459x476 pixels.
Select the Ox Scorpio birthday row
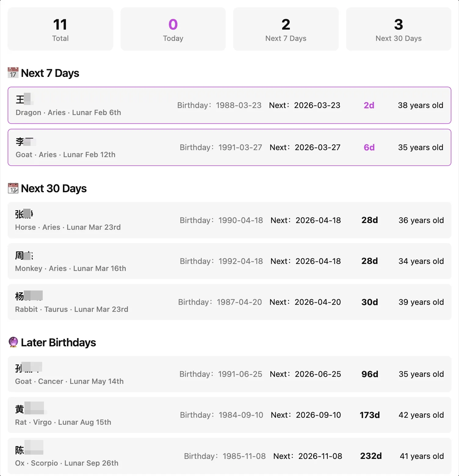(x=229, y=456)
